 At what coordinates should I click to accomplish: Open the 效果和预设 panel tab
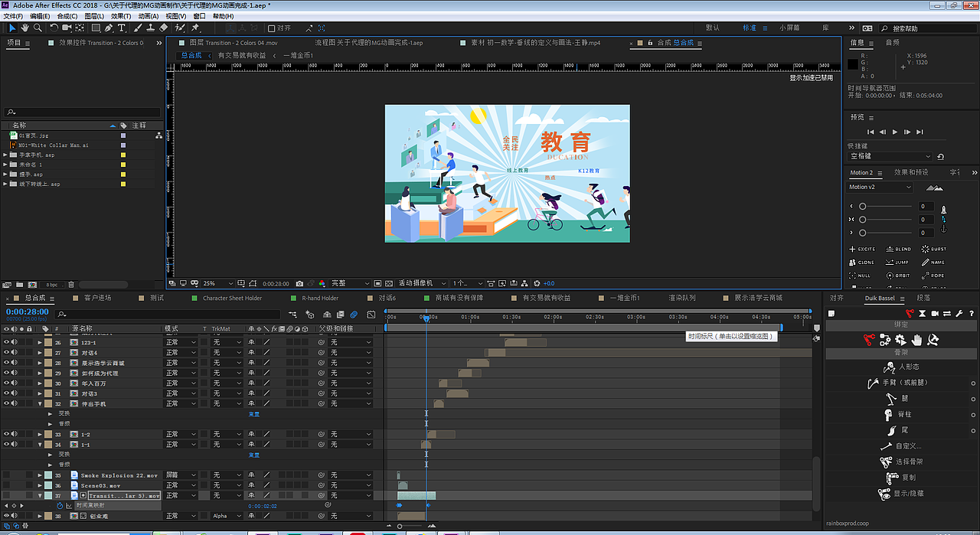[x=911, y=172]
